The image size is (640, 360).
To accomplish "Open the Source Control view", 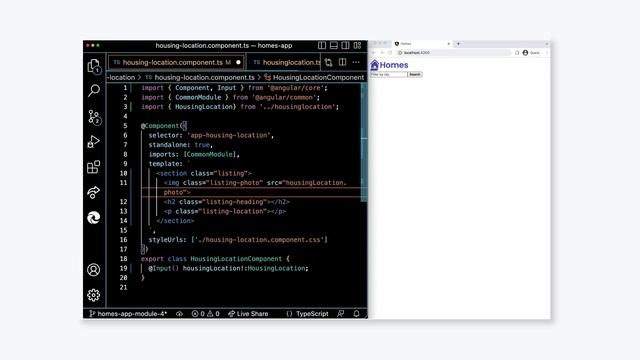I will (x=93, y=117).
